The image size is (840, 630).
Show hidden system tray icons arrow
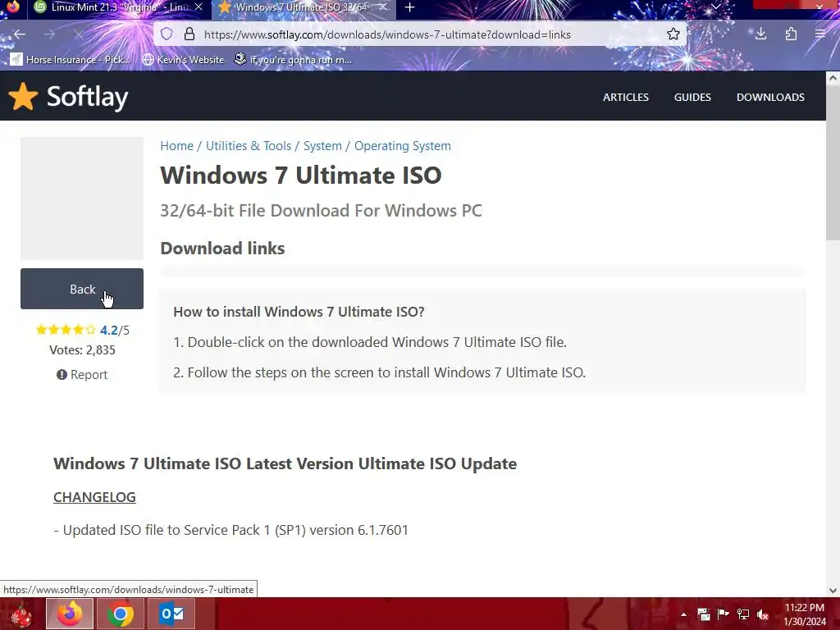683,614
